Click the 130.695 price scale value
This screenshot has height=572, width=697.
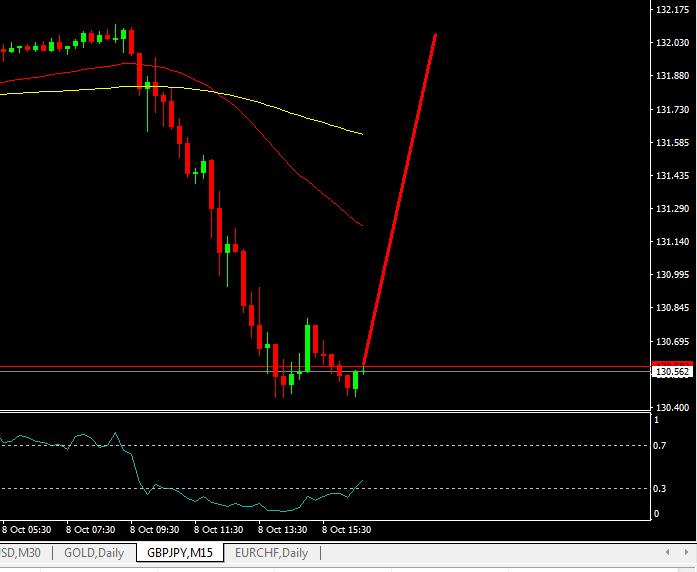[672, 342]
